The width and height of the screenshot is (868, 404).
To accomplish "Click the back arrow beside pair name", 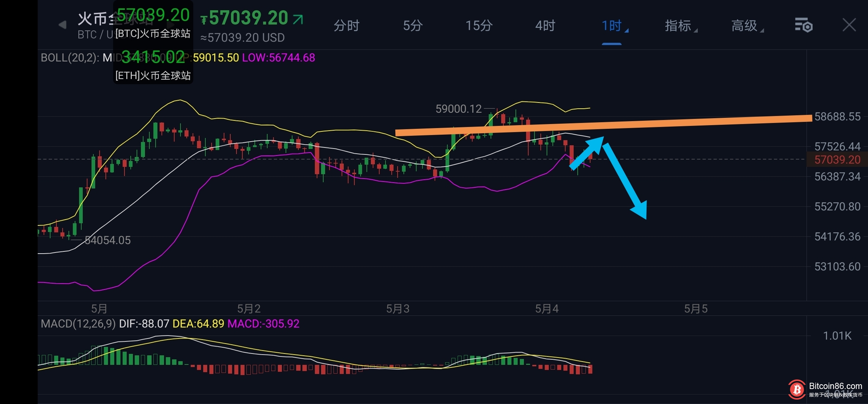I will (x=62, y=25).
